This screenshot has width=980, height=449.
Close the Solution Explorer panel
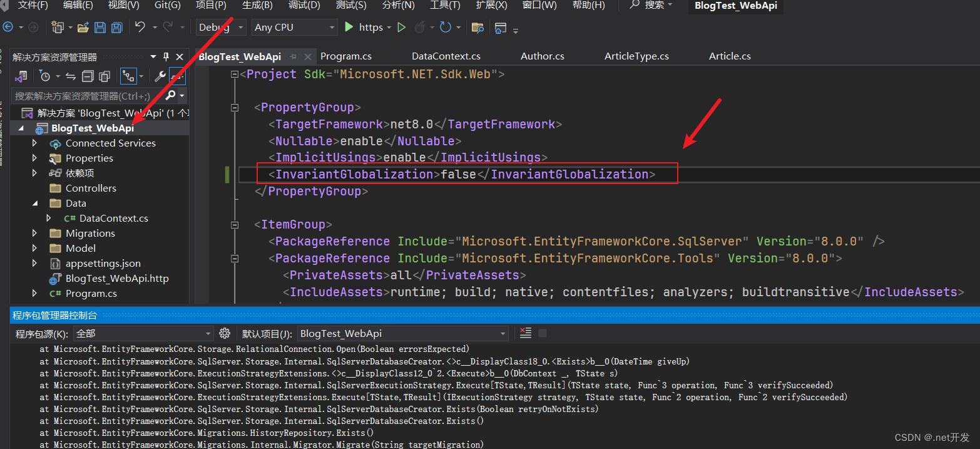[180, 56]
